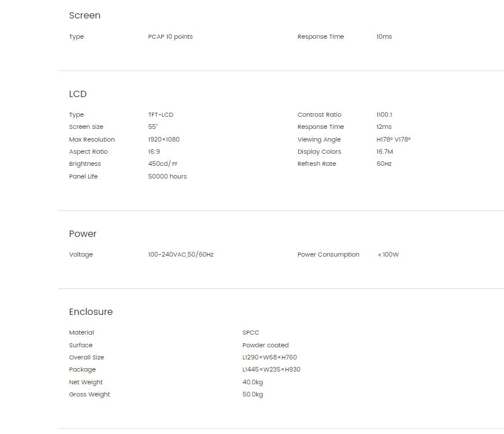Screen dimensions: 504x434
Task: Select the PCAP 10 points value
Action: click(x=171, y=36)
